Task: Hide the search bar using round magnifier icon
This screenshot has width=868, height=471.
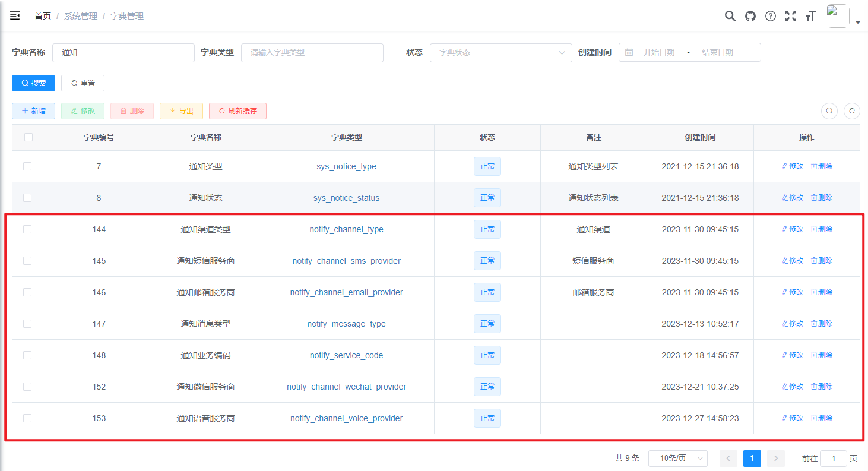Action: click(829, 110)
